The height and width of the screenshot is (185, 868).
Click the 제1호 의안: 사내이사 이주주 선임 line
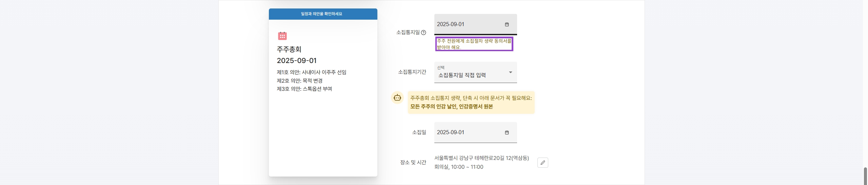click(x=312, y=72)
